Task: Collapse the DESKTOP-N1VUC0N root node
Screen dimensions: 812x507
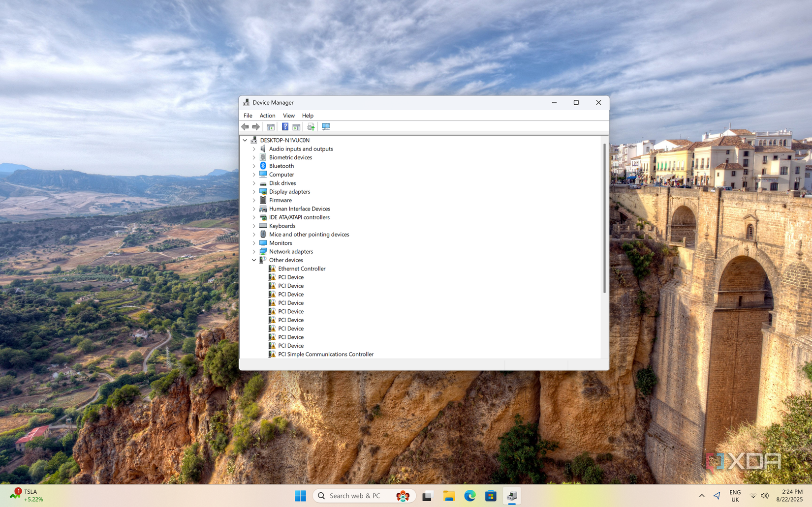Action: [x=245, y=140]
